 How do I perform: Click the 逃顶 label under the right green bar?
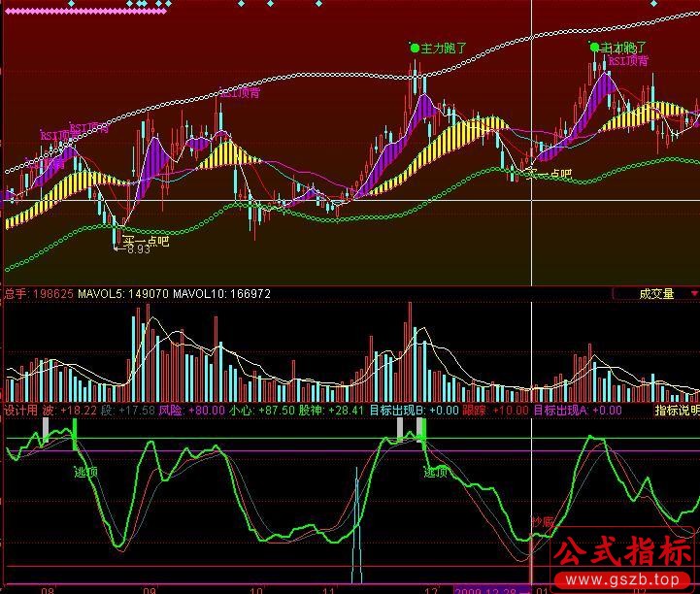[x=435, y=472]
